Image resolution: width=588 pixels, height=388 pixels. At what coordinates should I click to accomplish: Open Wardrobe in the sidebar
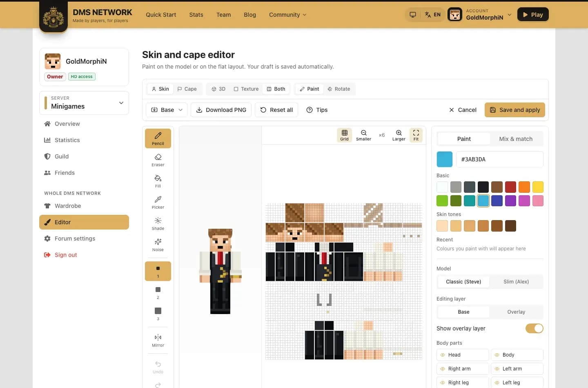pos(84,206)
